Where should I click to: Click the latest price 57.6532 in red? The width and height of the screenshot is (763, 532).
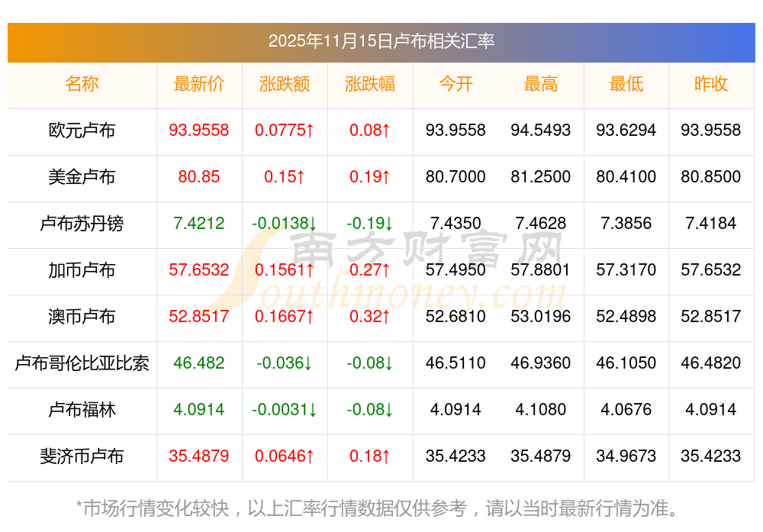[199, 269]
